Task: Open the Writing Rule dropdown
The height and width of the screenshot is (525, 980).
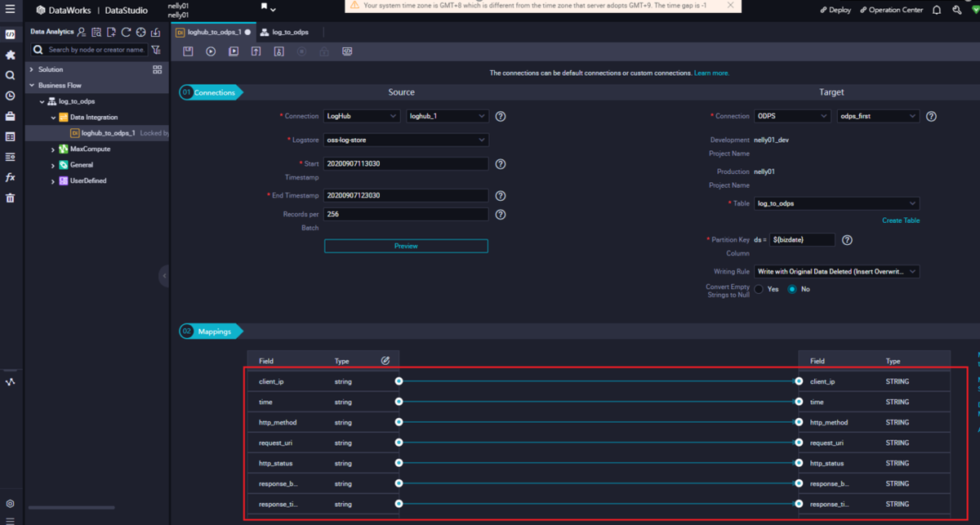Action: [837, 271]
